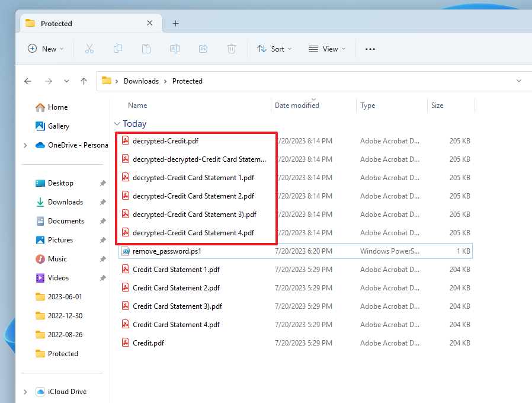Open Home in the navigation pane
This screenshot has width=532, height=403.
pyautogui.click(x=52, y=107)
